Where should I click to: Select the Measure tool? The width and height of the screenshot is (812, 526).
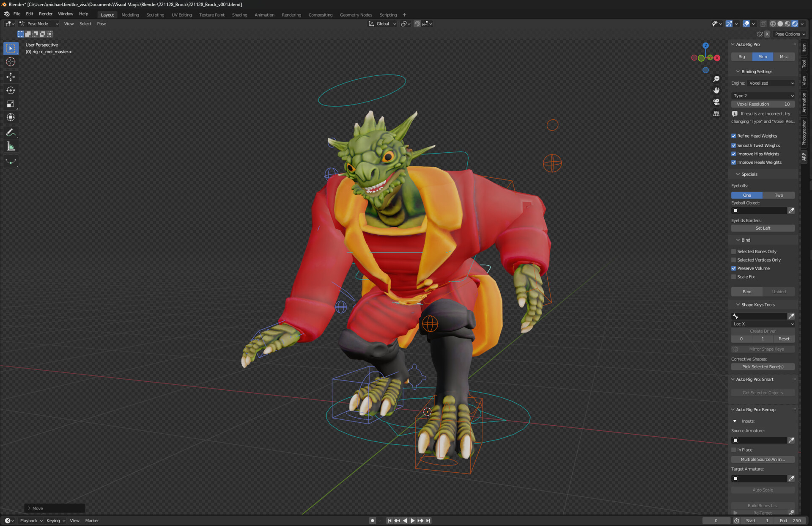[x=11, y=146]
